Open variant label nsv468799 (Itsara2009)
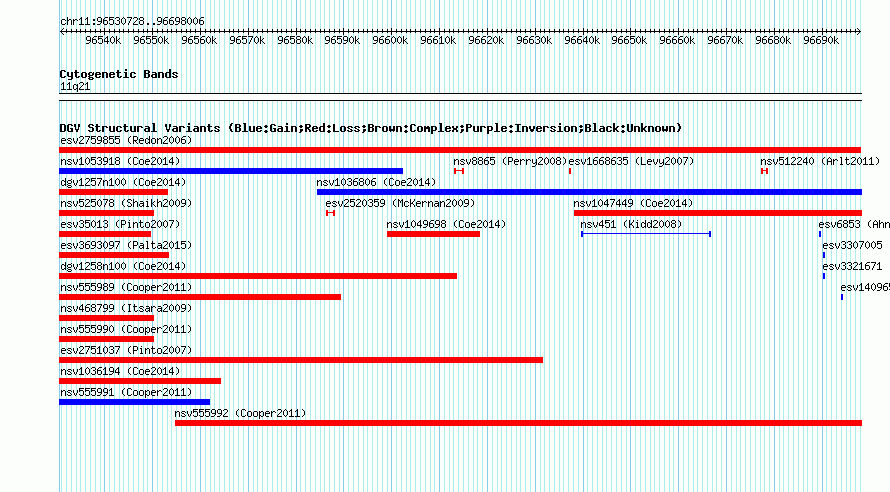 tap(126, 308)
